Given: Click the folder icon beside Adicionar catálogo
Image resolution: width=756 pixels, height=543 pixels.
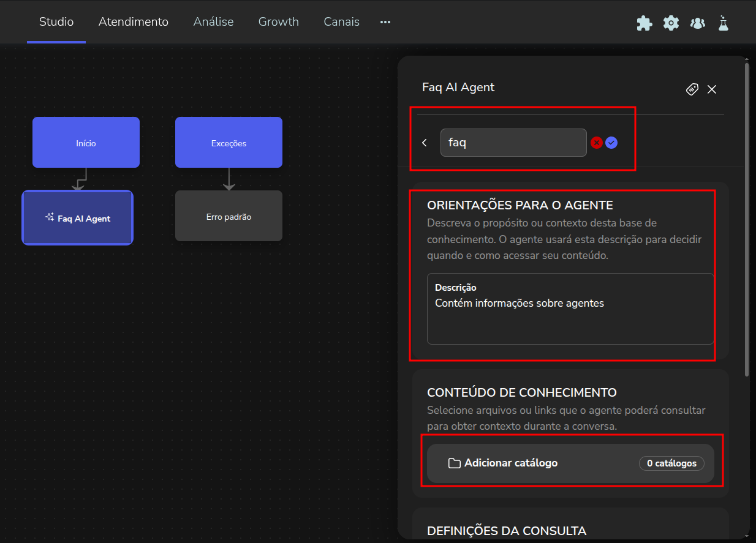Looking at the screenshot, I should pos(454,463).
